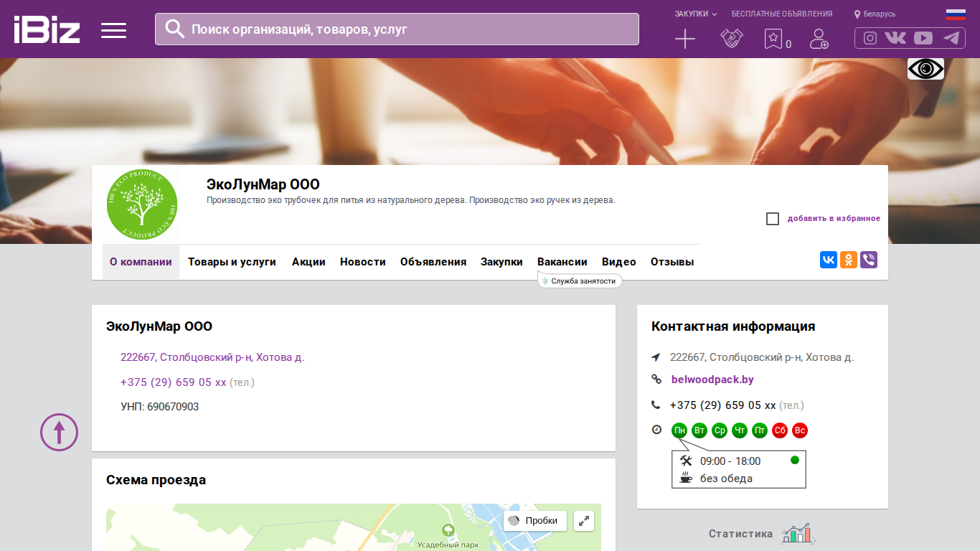This screenshot has width=980, height=551.
Task: Toggle Пробки traffic on map
Action: [535, 521]
